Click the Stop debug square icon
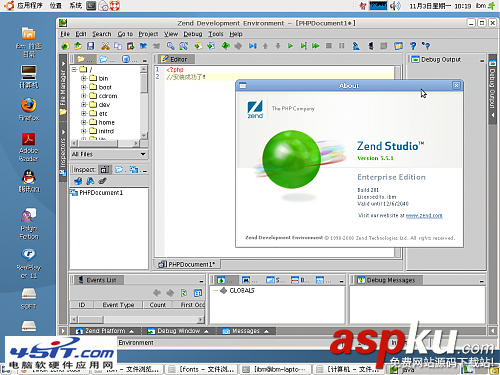This screenshot has height=375, width=500. click(329, 46)
